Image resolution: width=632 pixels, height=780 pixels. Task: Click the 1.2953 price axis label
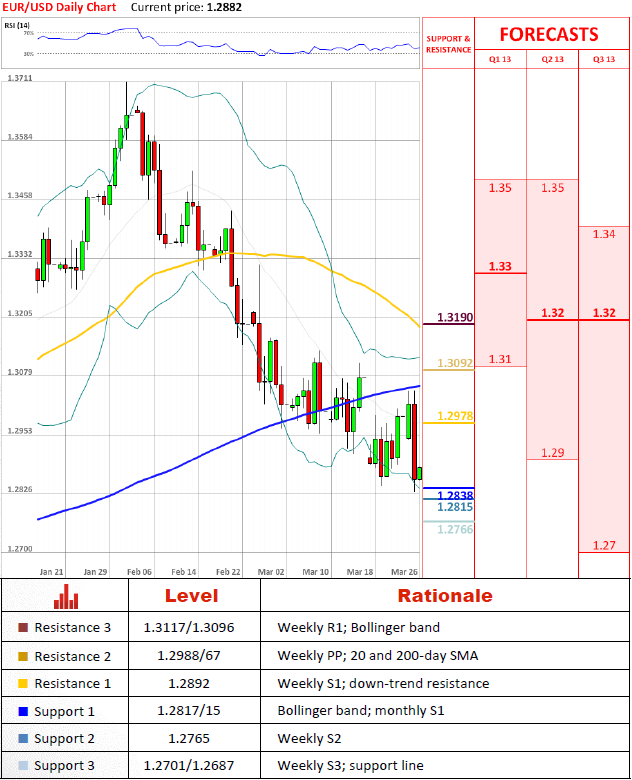click(20, 431)
